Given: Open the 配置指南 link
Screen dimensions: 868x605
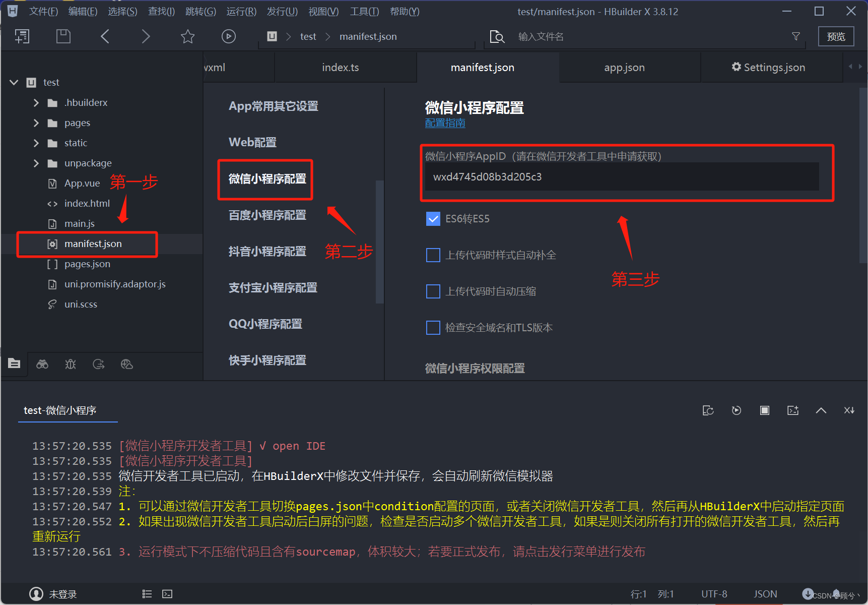Looking at the screenshot, I should pyautogui.click(x=445, y=123).
